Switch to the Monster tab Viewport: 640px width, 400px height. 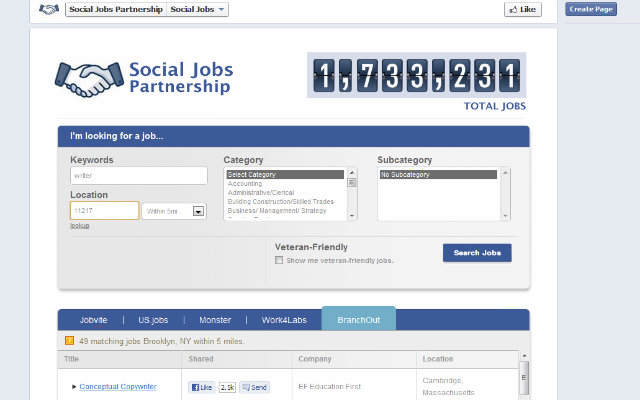click(215, 320)
